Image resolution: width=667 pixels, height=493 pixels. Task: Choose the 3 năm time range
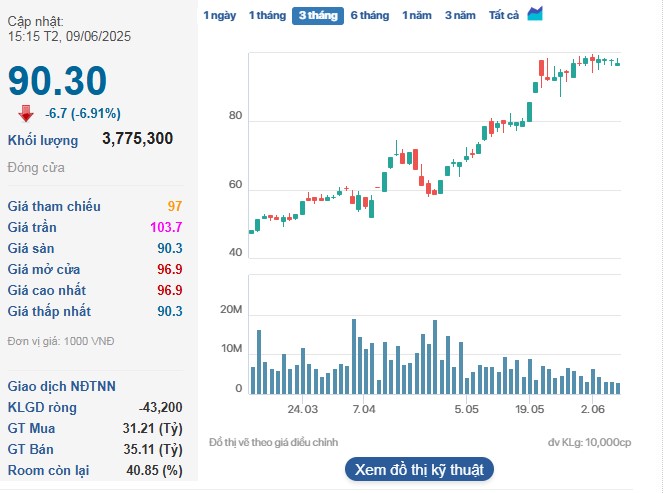click(x=460, y=15)
